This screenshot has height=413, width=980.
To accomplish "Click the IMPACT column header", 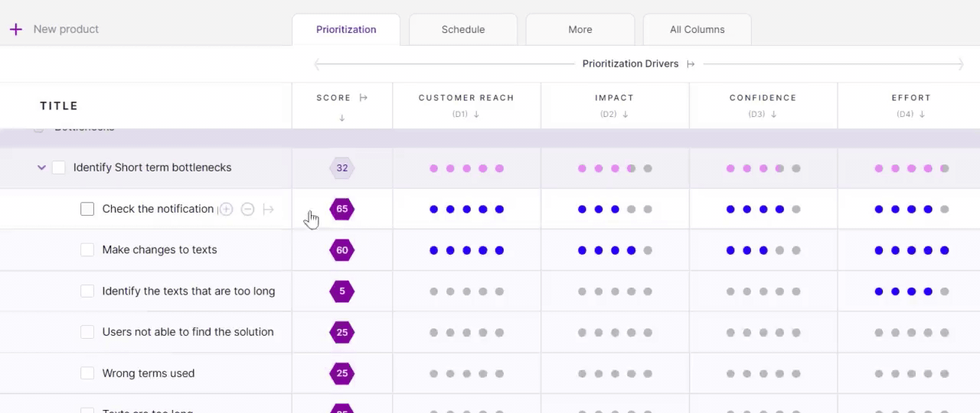I will [615, 98].
